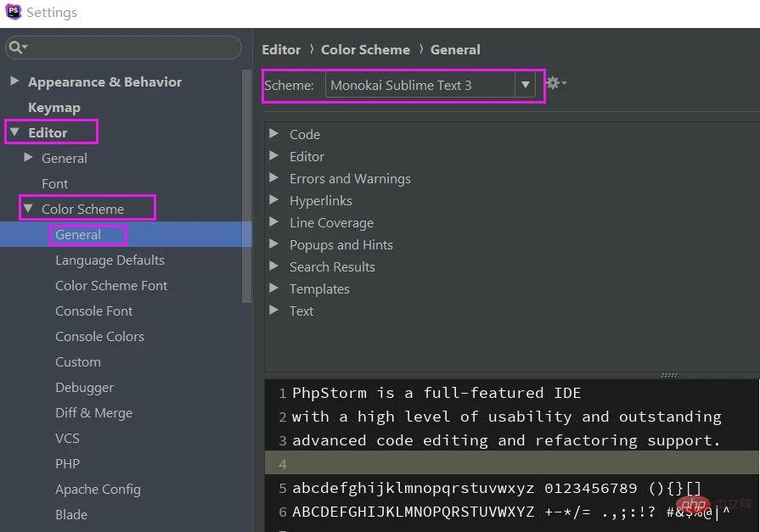Select Apache Config page
Screen dimensions: 760x532
(x=98, y=490)
